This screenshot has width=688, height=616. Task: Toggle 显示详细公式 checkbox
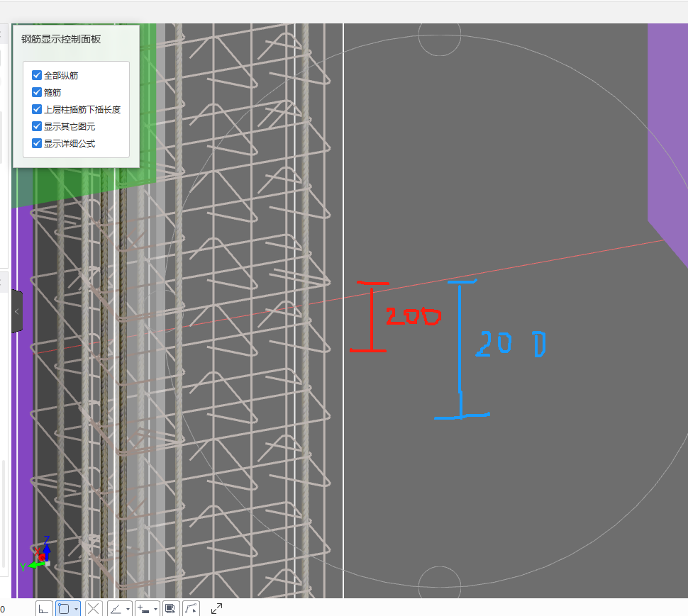coord(37,144)
